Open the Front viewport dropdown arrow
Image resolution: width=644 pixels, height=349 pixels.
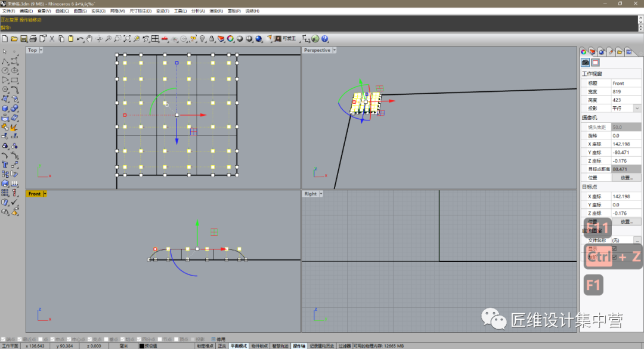coord(45,194)
